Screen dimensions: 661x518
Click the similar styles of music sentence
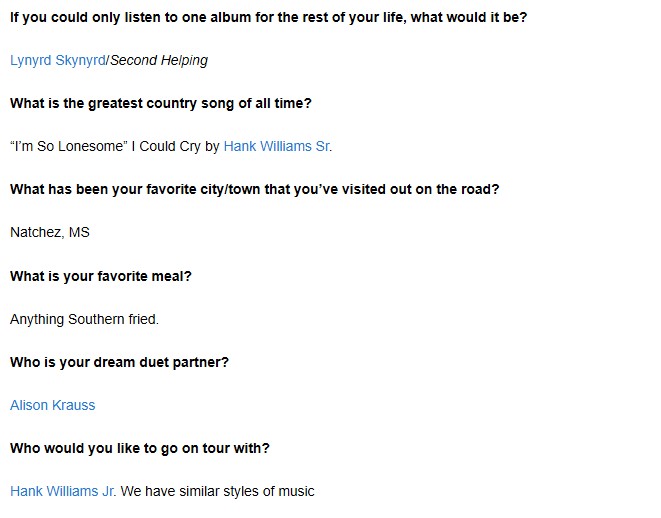[x=218, y=491]
